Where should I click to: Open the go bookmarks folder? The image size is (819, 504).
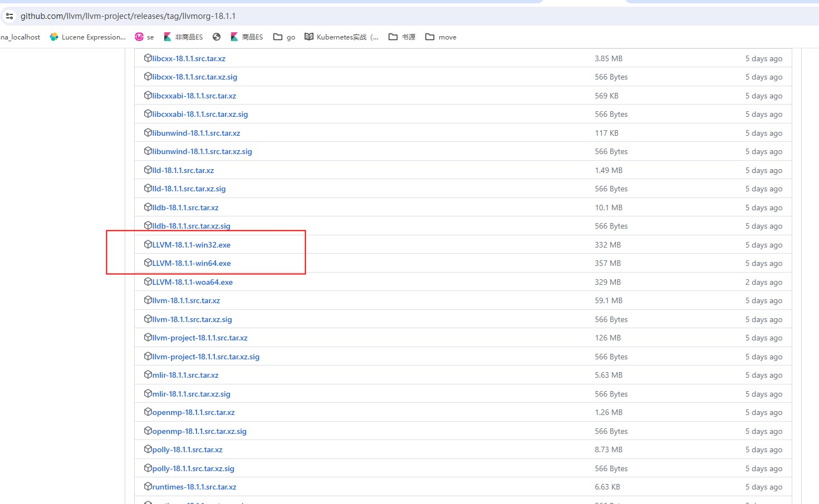284,37
